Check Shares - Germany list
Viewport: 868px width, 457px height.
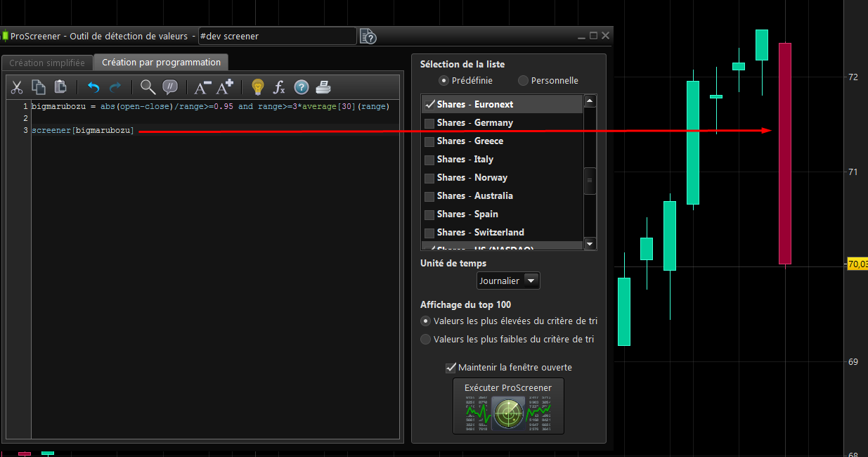click(x=429, y=123)
